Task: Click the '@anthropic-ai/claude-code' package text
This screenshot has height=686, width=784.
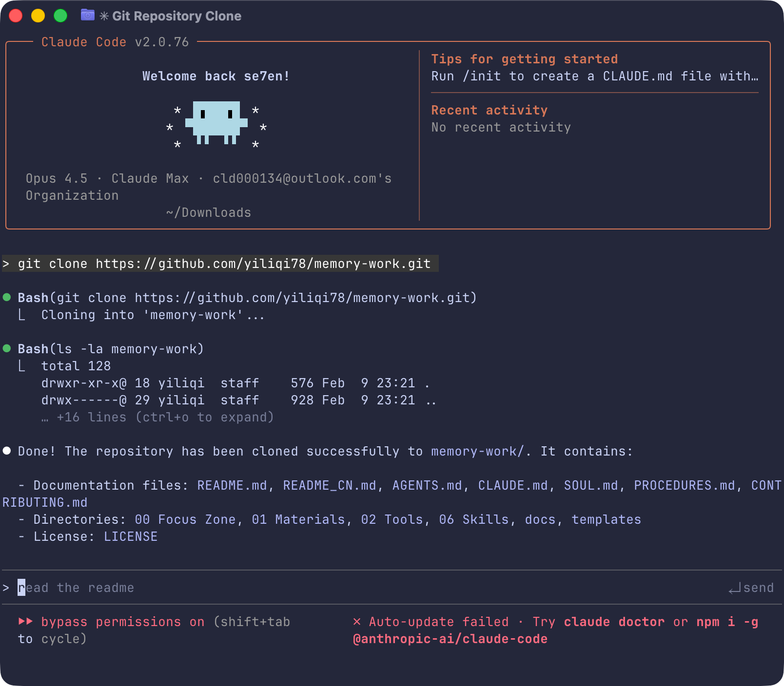Action: point(451,639)
